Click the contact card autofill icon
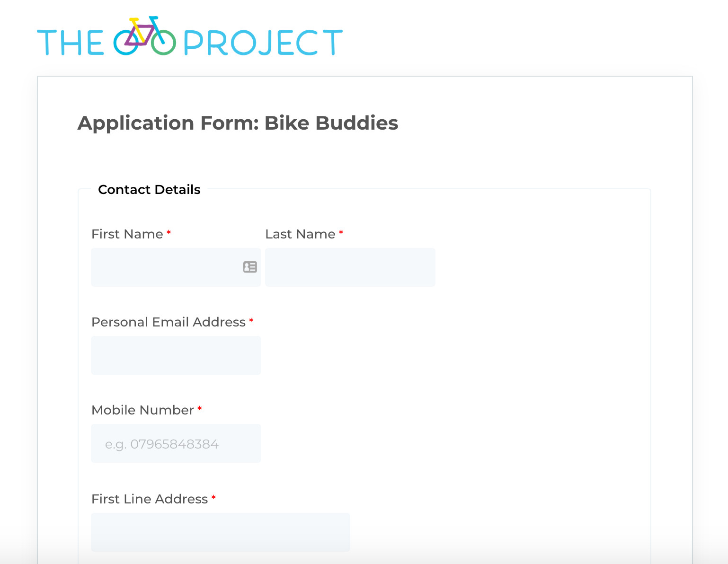This screenshot has height=564, width=728. coord(250,267)
